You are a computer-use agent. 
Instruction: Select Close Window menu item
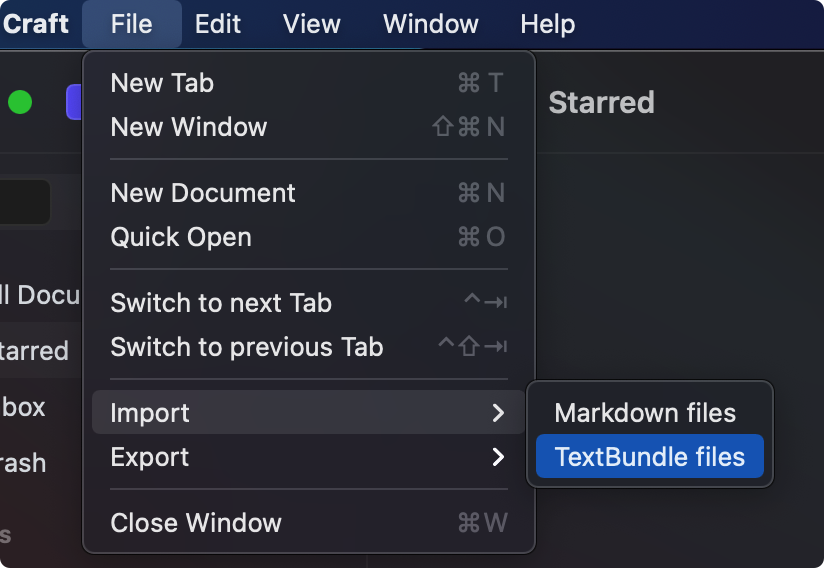(x=196, y=523)
